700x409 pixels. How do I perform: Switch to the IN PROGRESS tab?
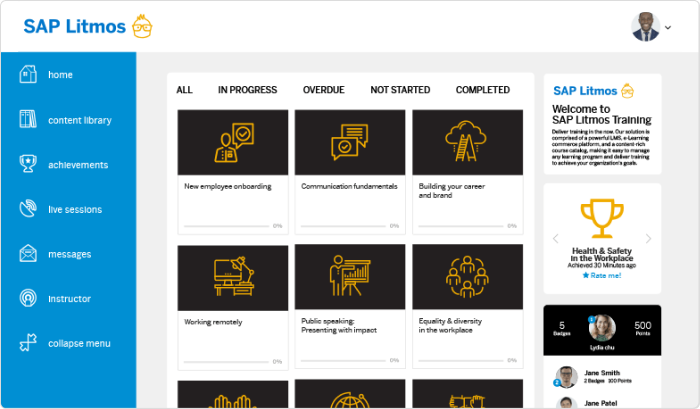click(247, 90)
